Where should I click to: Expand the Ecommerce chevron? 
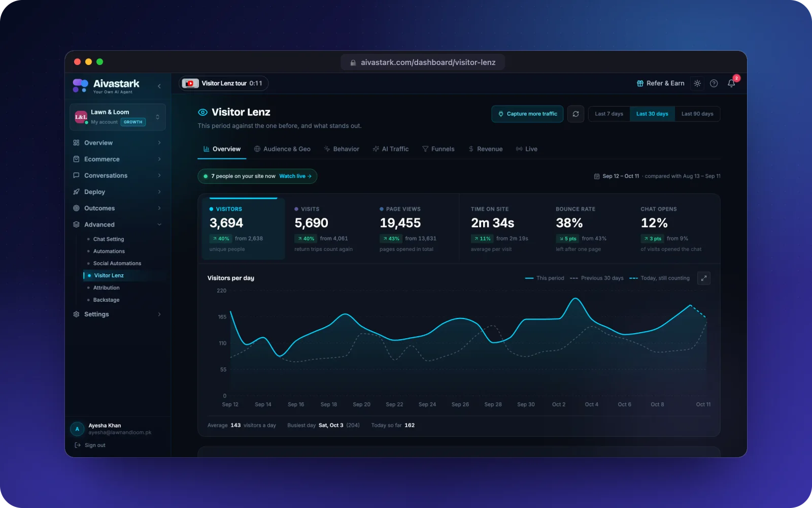tap(159, 159)
